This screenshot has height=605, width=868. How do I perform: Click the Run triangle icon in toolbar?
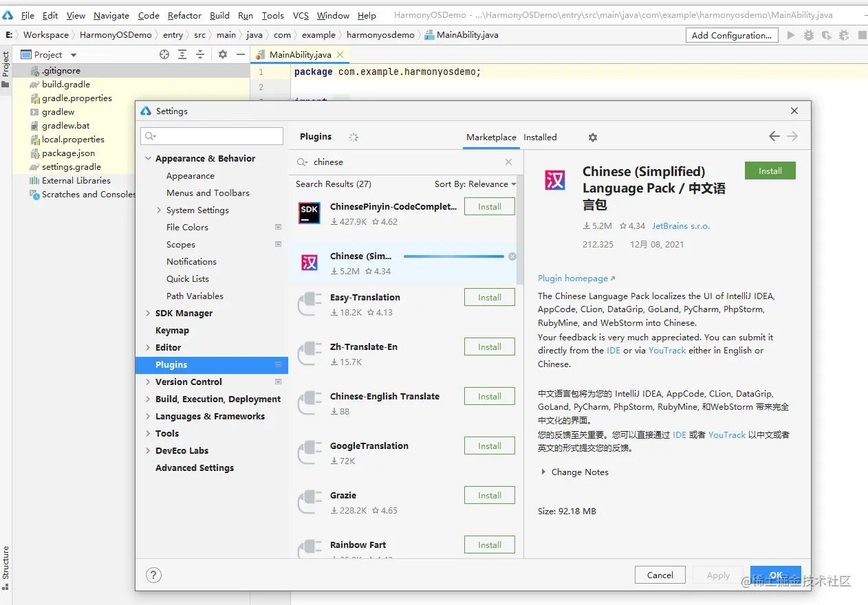click(x=791, y=35)
